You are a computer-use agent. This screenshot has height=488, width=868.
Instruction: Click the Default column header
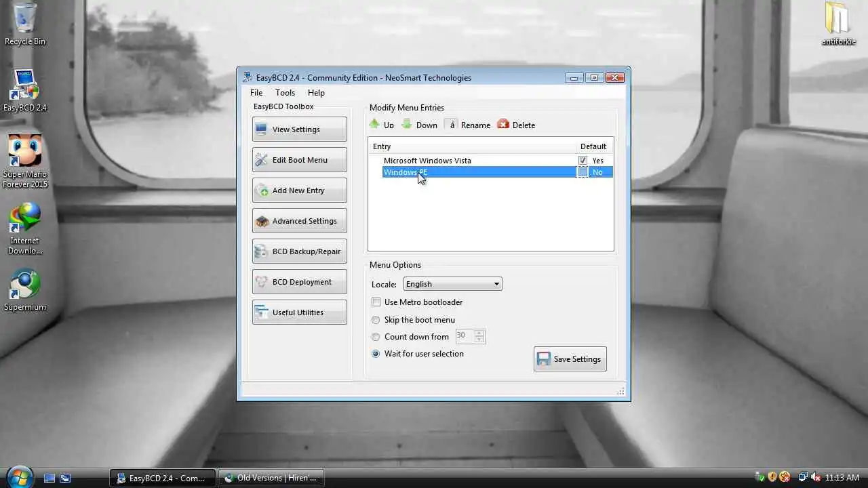click(594, 146)
